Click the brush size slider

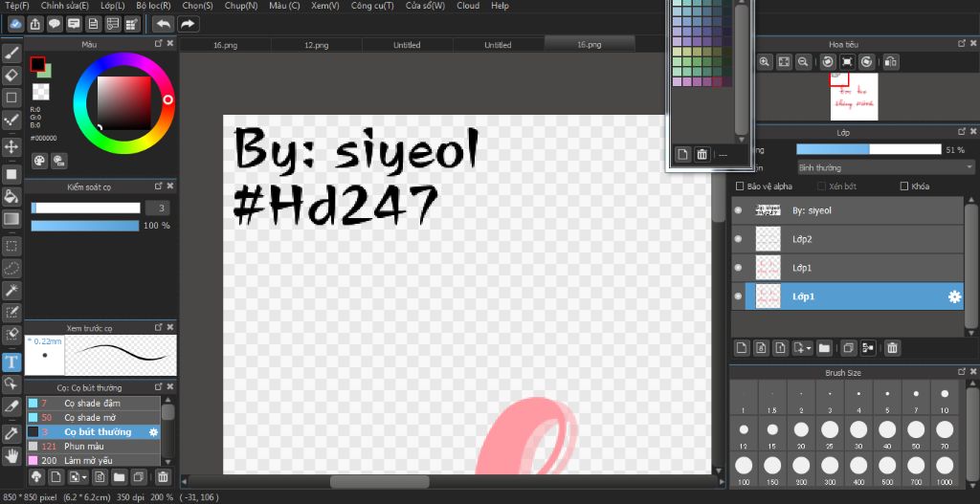click(x=85, y=208)
